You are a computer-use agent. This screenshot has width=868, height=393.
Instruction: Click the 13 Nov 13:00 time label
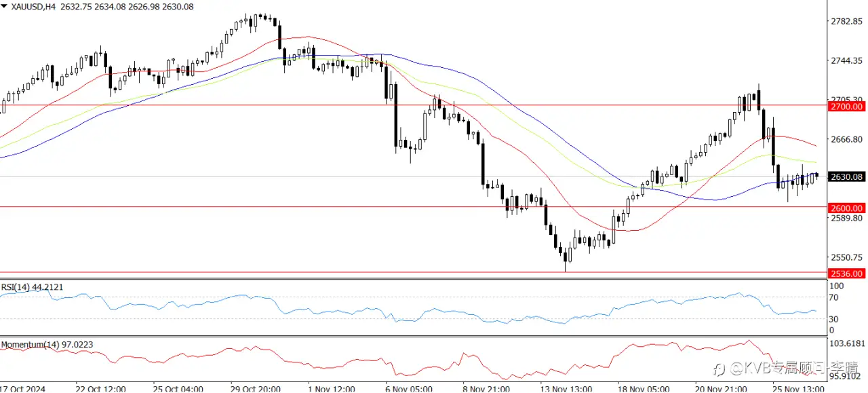(x=566, y=388)
